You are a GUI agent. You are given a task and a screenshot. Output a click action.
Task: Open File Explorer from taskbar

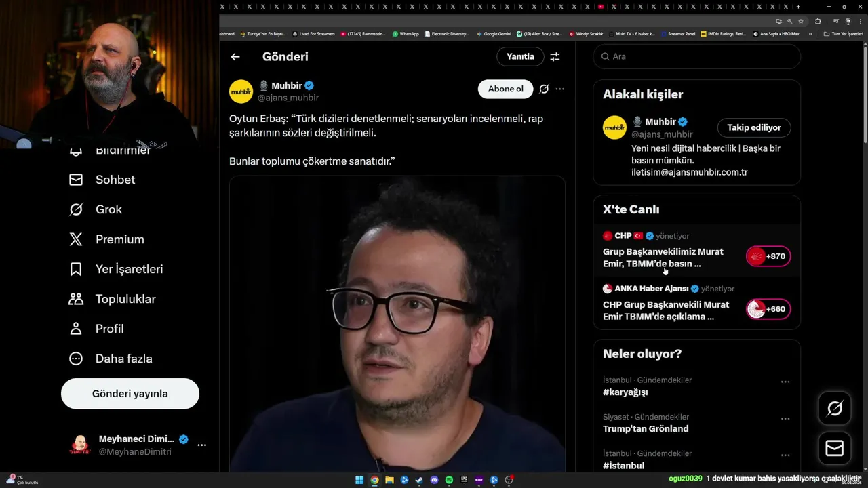(x=389, y=480)
